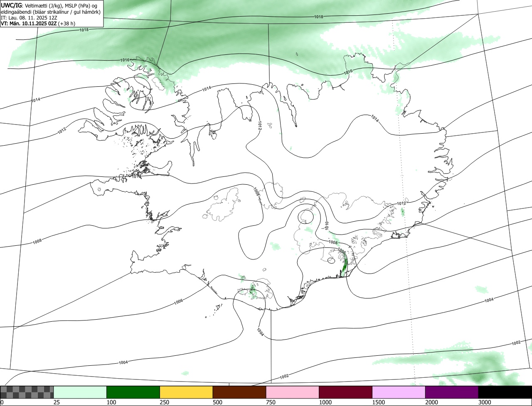The height and width of the screenshot is (406, 532).
Task: Click the legend value "500"
Action: [217, 402]
